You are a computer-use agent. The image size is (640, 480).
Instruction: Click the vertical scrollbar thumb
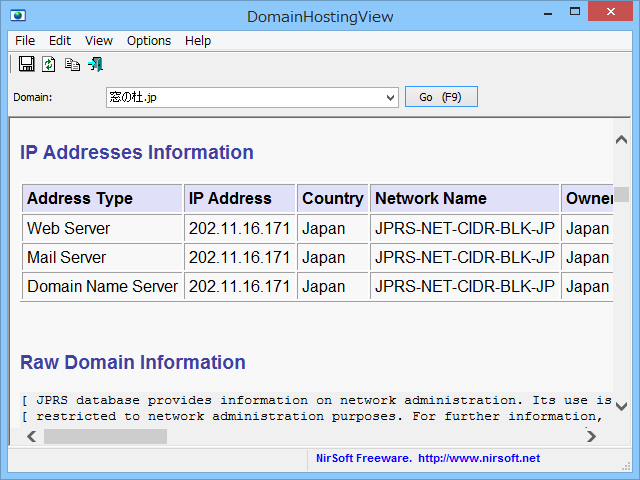622,194
